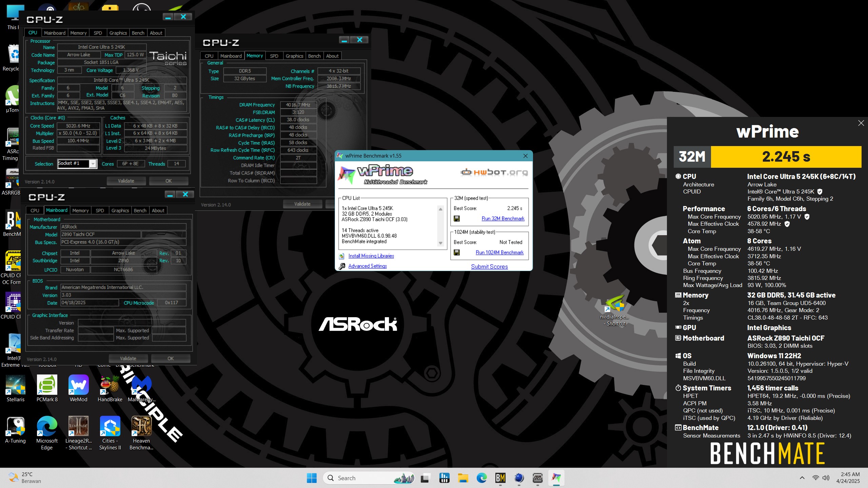Select CPU tab in the bottom Mainboard CPU-Z window
868x488 pixels.
(x=35, y=210)
